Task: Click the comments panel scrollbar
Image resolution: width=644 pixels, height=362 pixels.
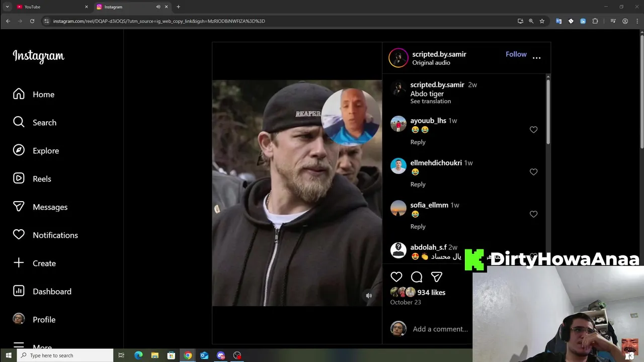Action: pos(548,111)
